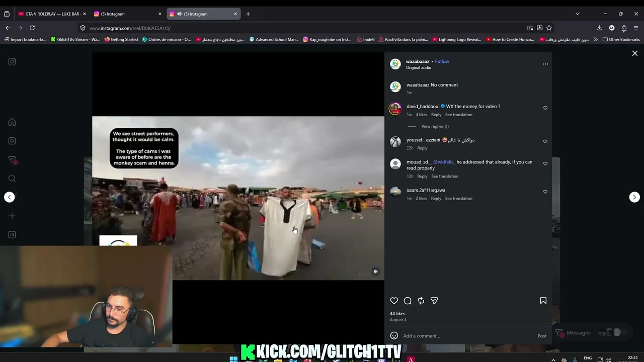Repost the reel using the repost icon

pos(421,301)
